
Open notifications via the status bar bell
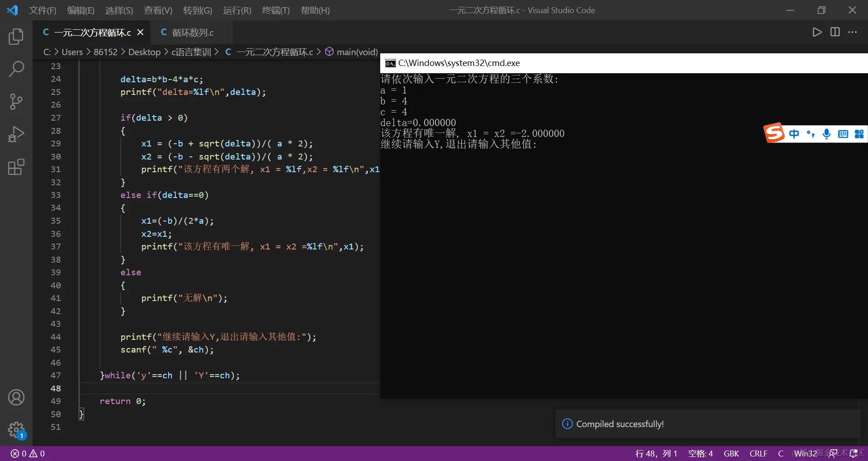pos(854,454)
